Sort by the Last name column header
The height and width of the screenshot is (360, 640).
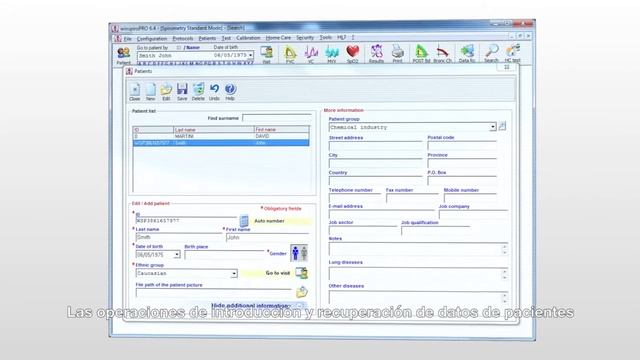click(214, 129)
